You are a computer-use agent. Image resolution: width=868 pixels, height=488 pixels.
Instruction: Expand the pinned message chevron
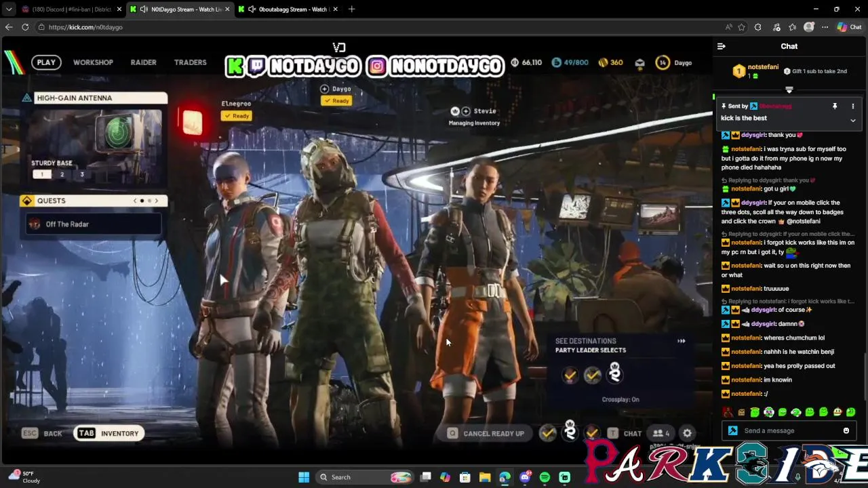click(852, 120)
